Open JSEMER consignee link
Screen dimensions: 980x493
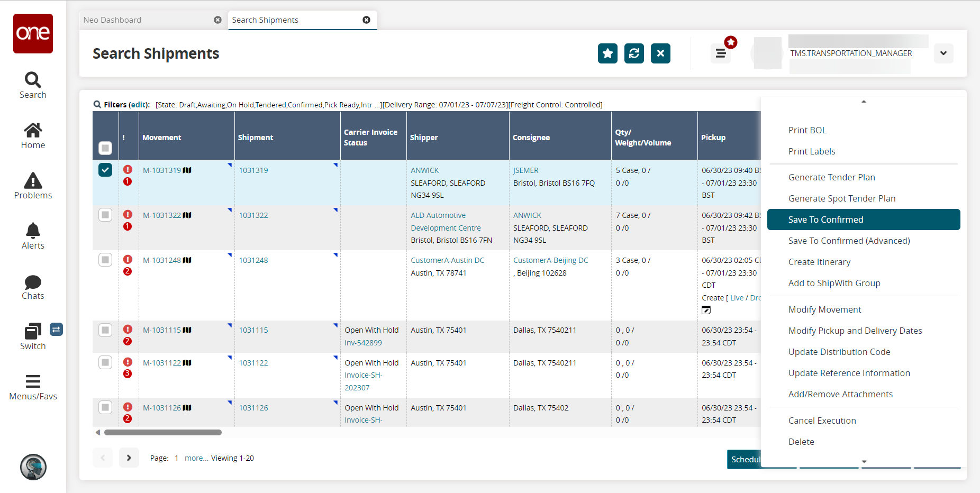(x=526, y=170)
